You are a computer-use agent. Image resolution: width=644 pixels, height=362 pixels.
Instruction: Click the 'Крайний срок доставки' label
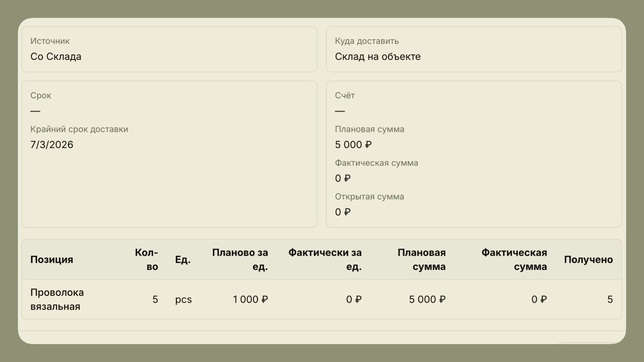coord(79,129)
